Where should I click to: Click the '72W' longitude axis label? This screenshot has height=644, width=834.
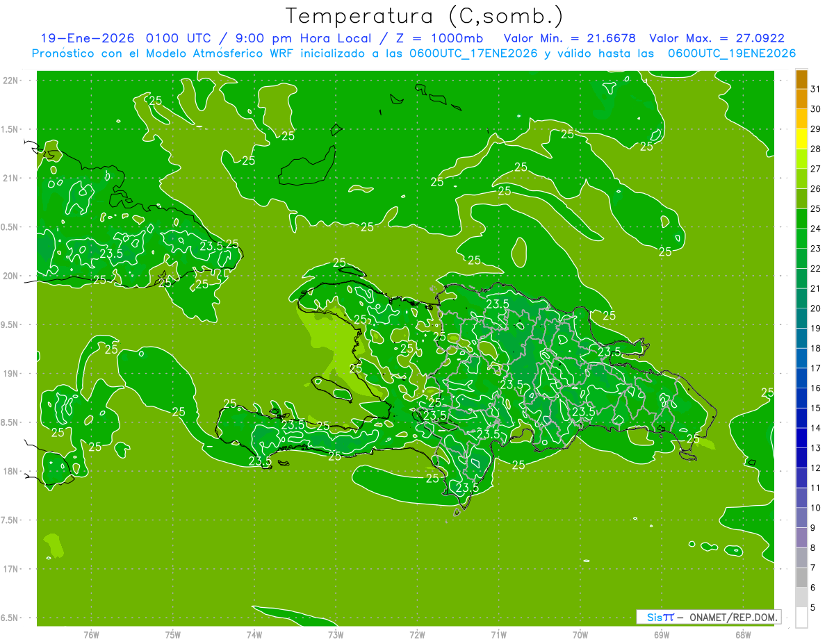[417, 635]
